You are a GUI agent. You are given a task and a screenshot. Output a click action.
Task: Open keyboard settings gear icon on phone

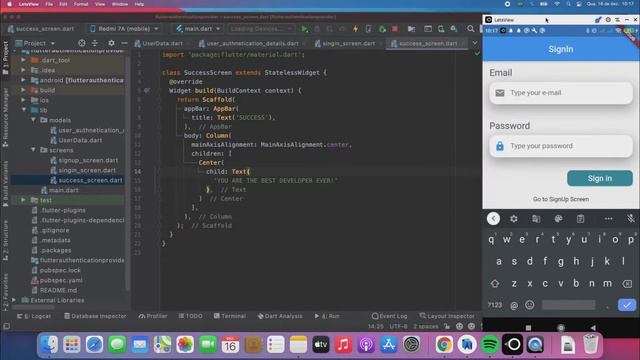click(513, 219)
